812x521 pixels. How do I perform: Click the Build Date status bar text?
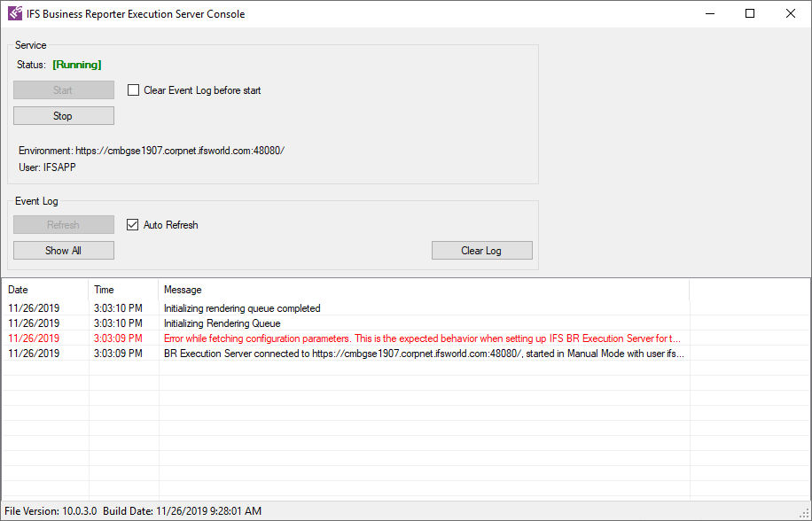coord(182,511)
